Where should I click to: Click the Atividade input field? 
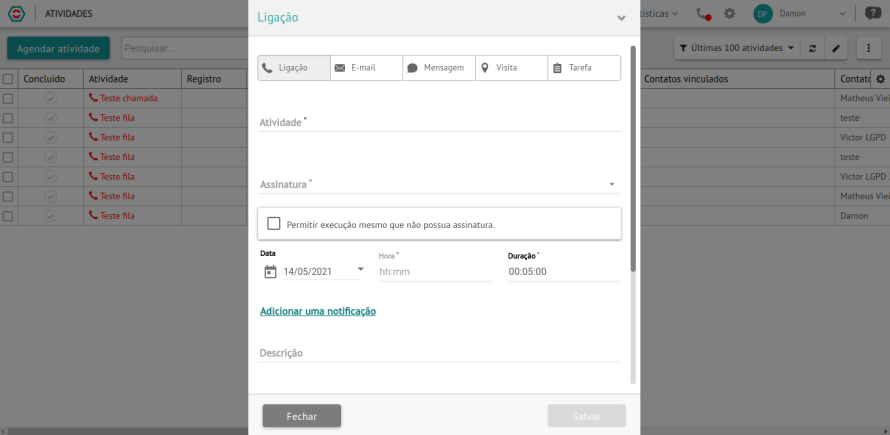click(439, 122)
